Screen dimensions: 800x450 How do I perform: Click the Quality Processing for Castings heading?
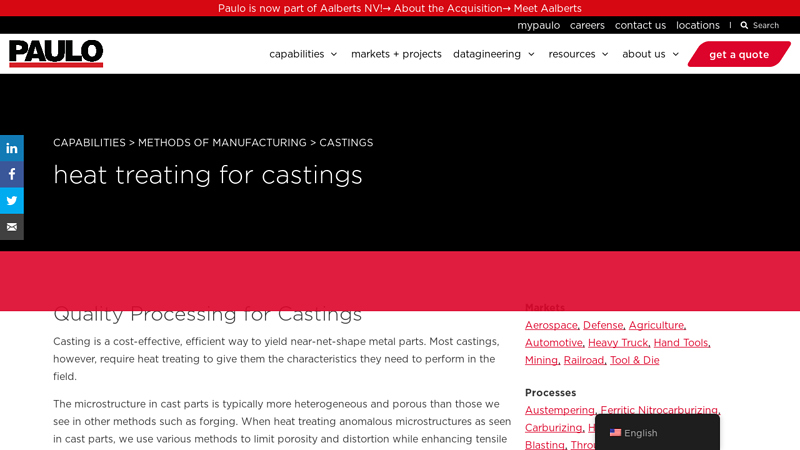tap(208, 314)
